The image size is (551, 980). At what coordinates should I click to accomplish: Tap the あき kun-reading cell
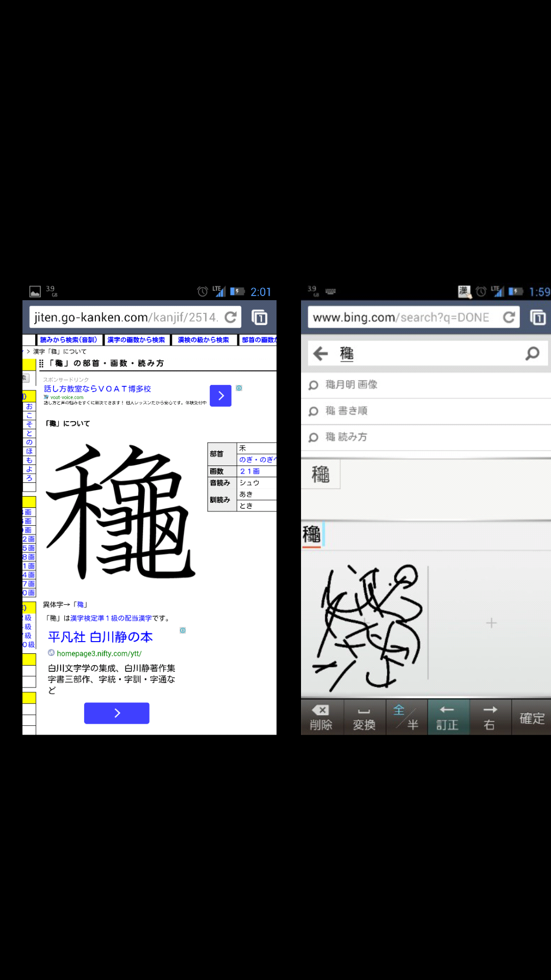coord(257,494)
